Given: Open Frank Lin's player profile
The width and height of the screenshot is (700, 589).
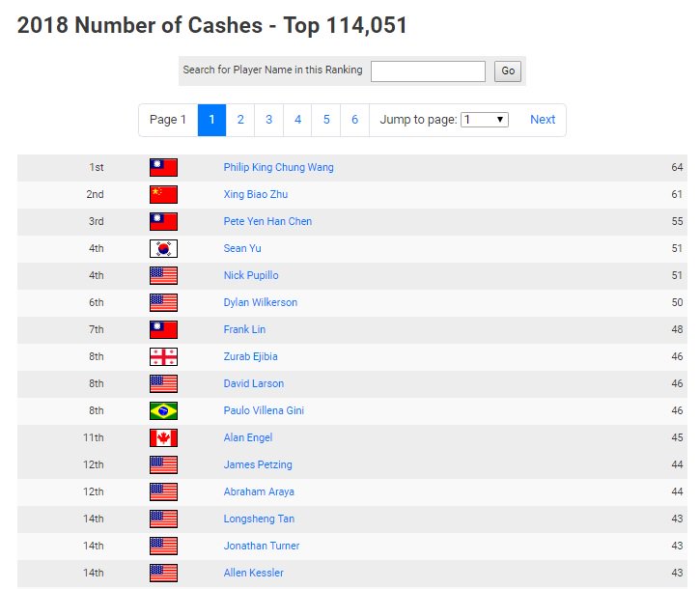Looking at the screenshot, I should pyautogui.click(x=244, y=329).
